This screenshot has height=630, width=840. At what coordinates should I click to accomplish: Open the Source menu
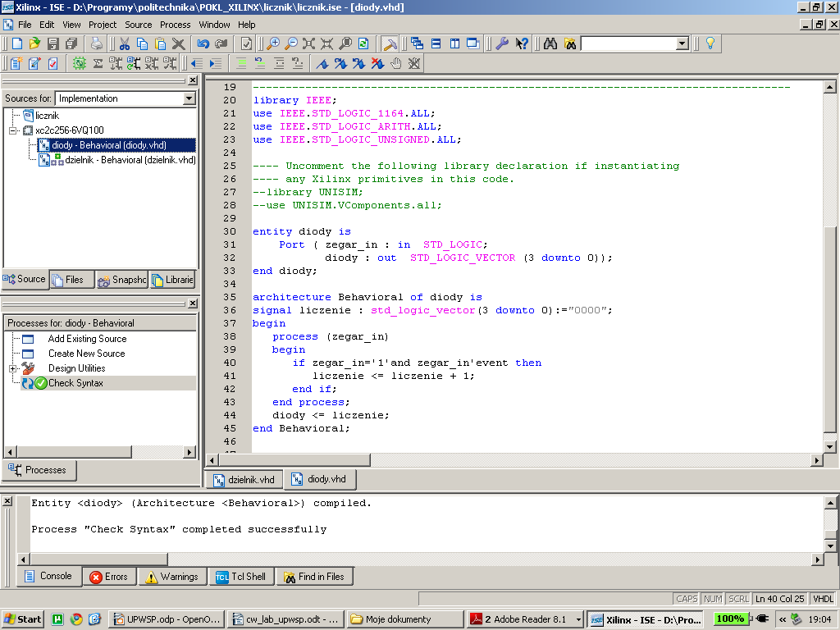pyautogui.click(x=138, y=25)
